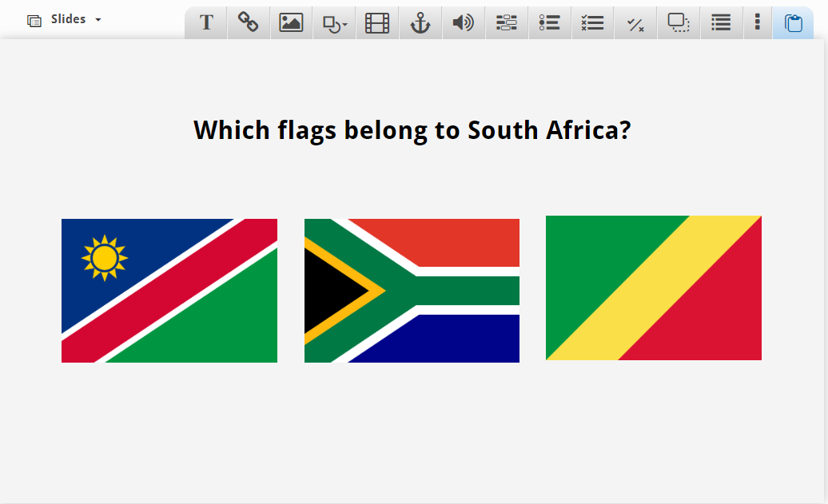Screen dimensions: 828x504
Task: Insert a link with chain icon
Action: coord(249,22)
